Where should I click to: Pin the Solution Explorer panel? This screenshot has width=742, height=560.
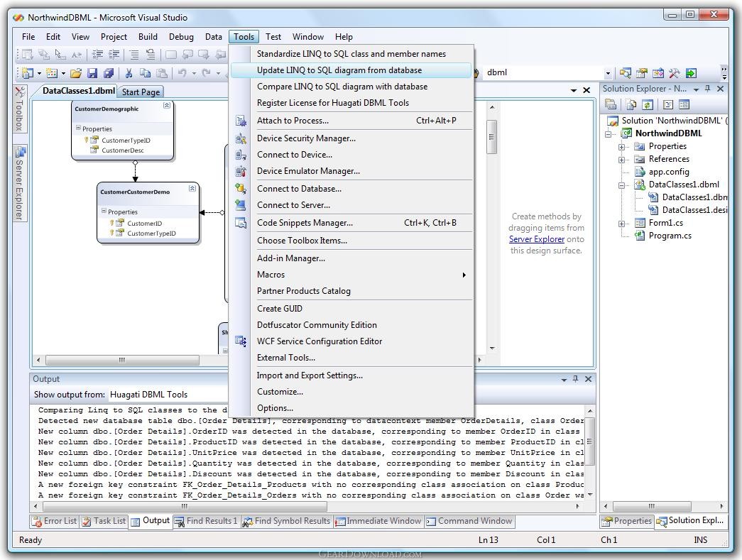point(708,89)
